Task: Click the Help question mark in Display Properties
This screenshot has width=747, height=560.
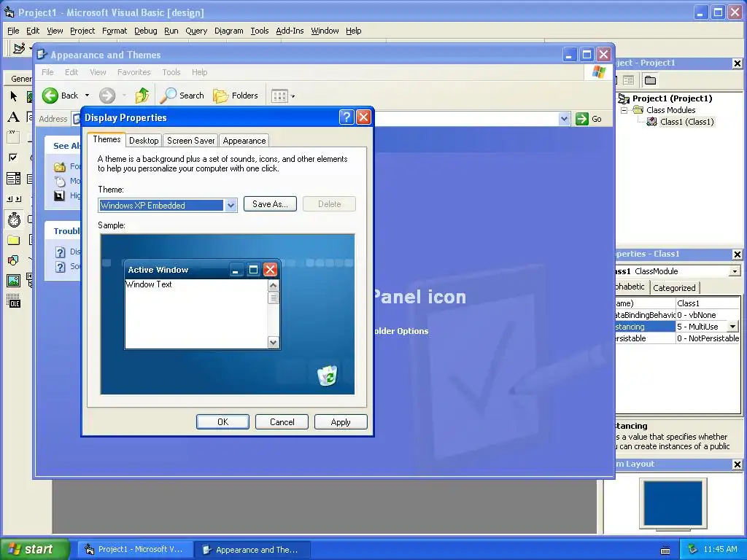Action: tap(347, 117)
